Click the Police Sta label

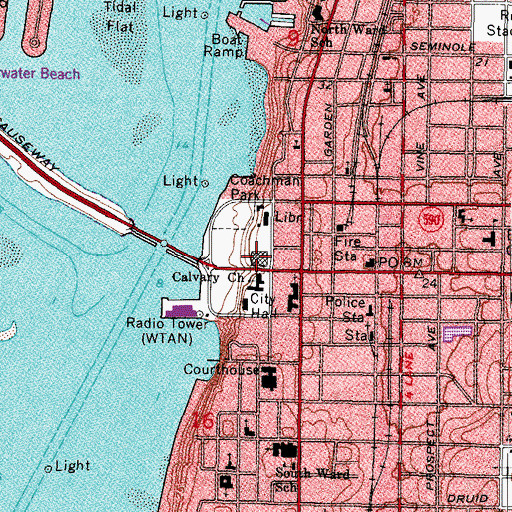tap(345, 309)
